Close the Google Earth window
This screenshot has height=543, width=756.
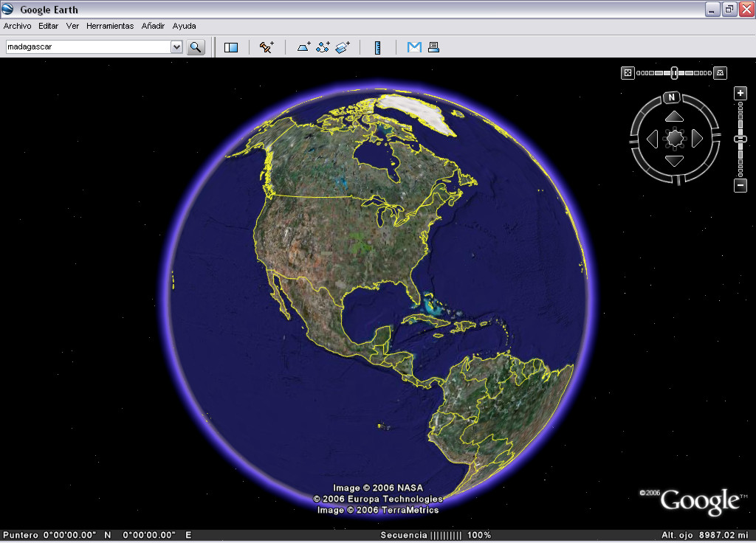(746, 9)
